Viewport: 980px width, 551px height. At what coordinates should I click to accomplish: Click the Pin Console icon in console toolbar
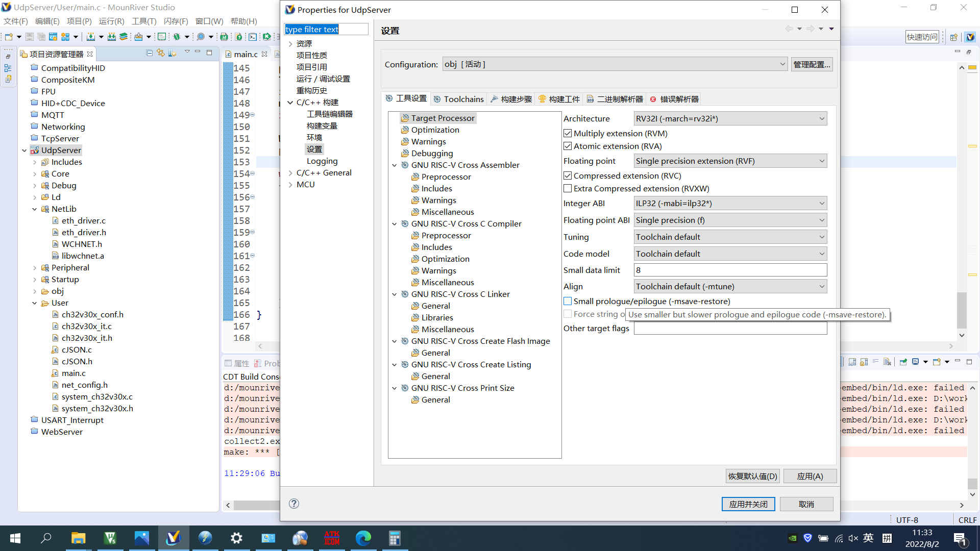tap(903, 362)
